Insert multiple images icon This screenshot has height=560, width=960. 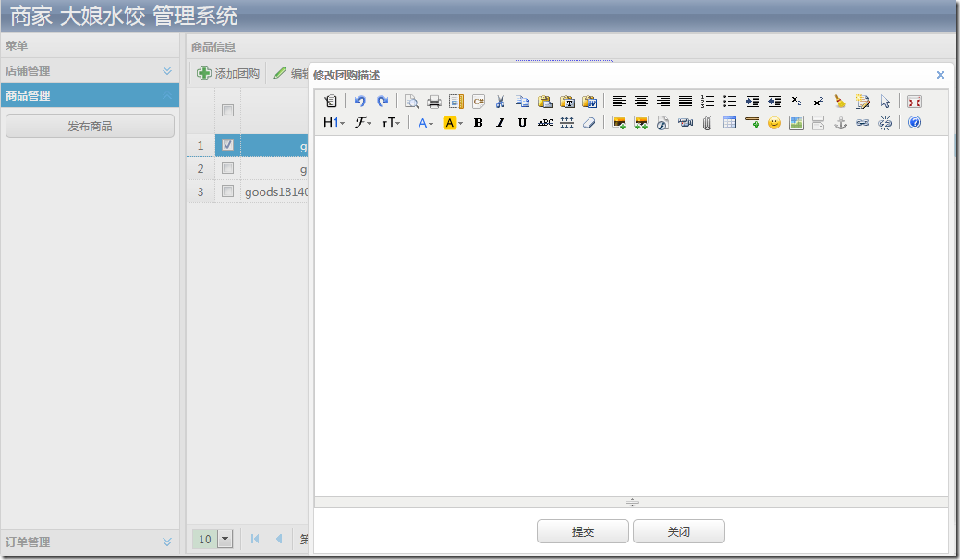pos(641,122)
